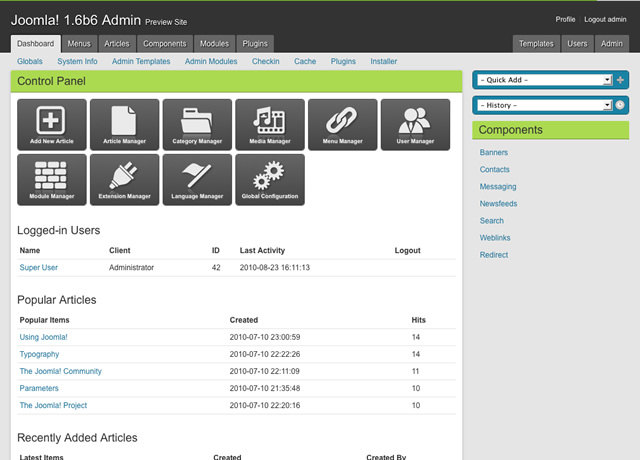Open the Category Manager folder icon
The width and height of the screenshot is (640, 460).
click(197, 124)
